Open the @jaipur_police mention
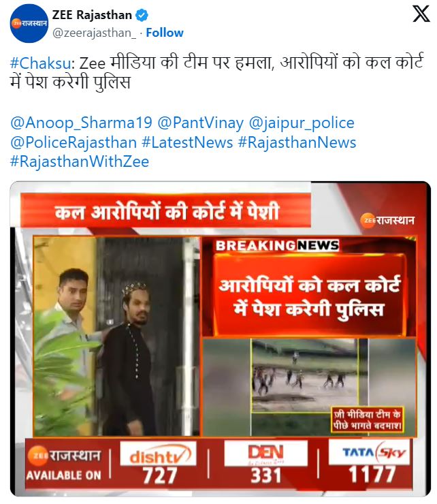Viewport: 437px width, 504px height. [x=302, y=123]
